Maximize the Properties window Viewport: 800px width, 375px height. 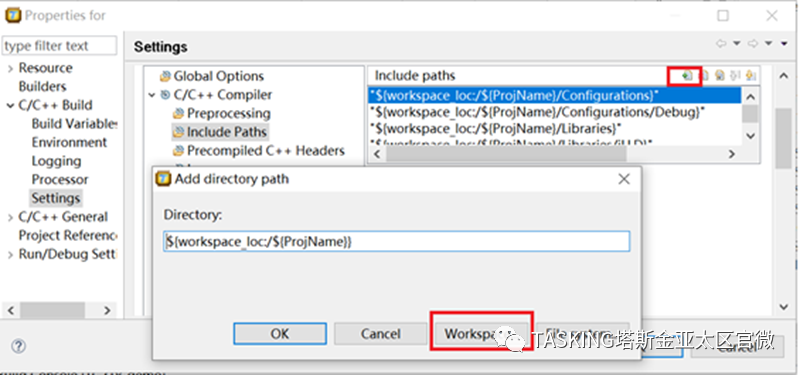[x=722, y=16]
